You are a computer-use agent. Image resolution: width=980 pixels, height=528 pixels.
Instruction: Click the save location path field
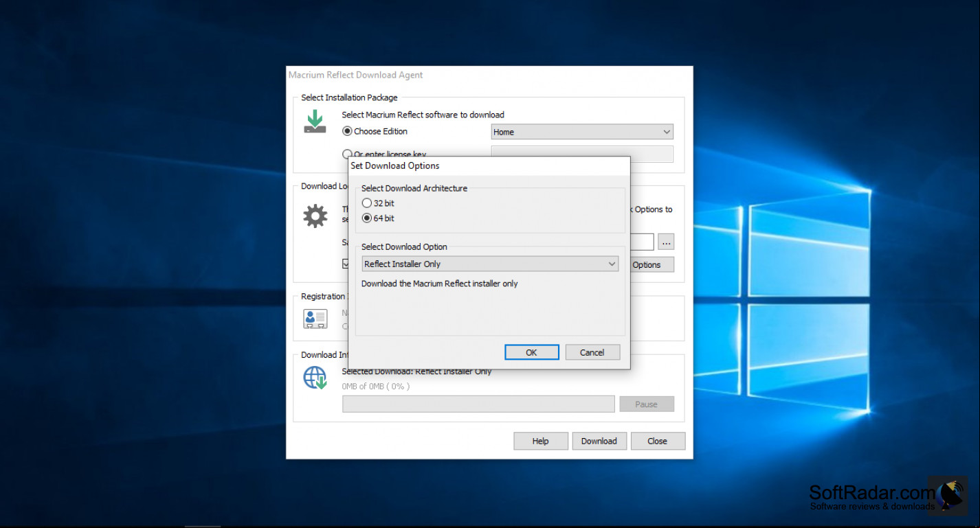pyautogui.click(x=642, y=242)
